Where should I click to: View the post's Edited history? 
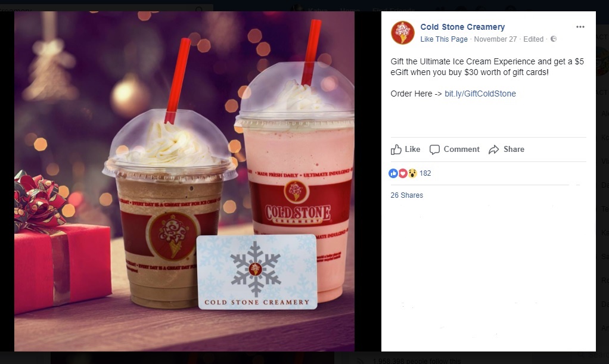click(x=533, y=39)
